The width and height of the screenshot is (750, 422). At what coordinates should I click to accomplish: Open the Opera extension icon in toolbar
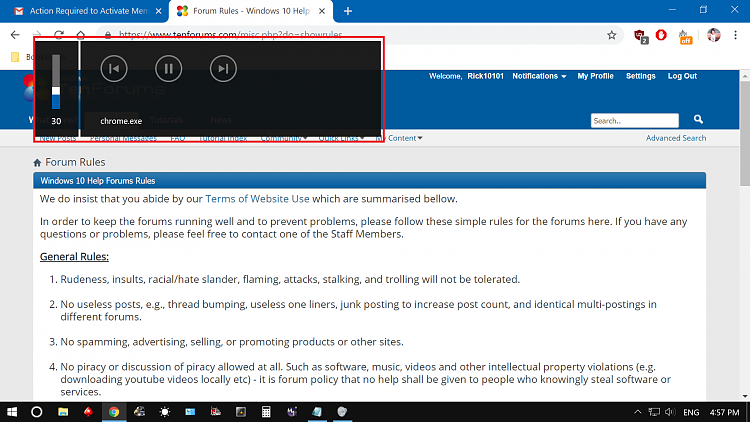[661, 35]
